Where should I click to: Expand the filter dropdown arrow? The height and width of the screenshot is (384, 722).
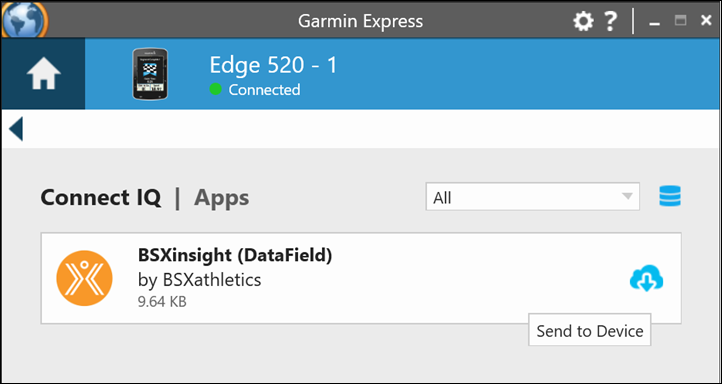(627, 196)
